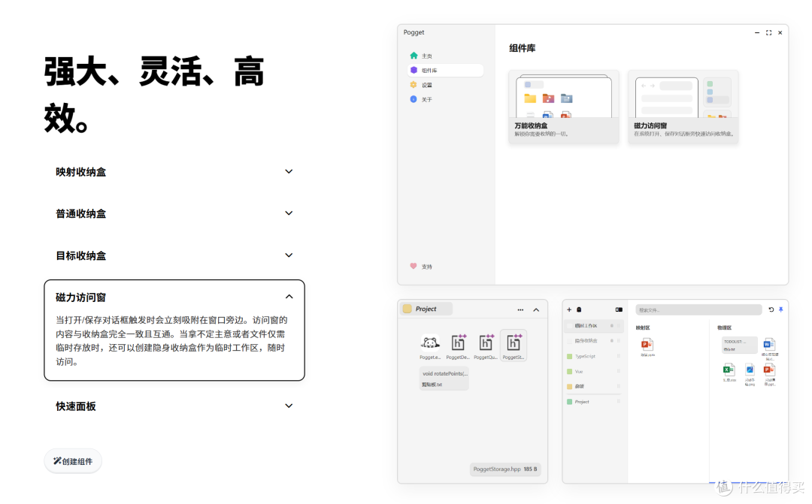Open the PowerPoint file under 映射区
The image size is (812, 504).
pyautogui.click(x=647, y=347)
